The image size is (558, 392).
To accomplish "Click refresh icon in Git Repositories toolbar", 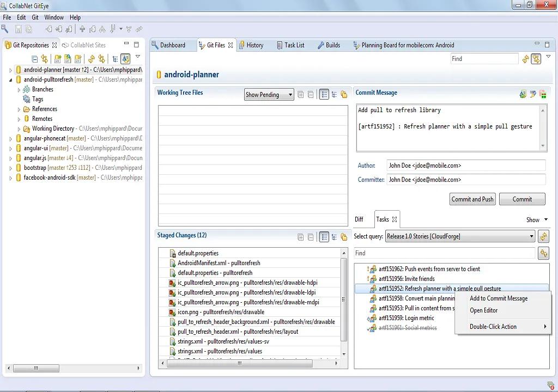I will click(92, 59).
